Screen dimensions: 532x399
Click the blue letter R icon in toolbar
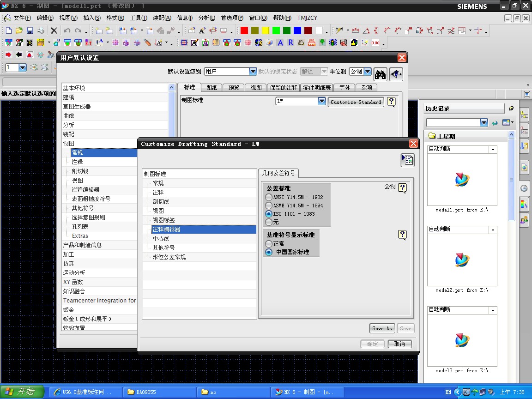tap(291, 43)
